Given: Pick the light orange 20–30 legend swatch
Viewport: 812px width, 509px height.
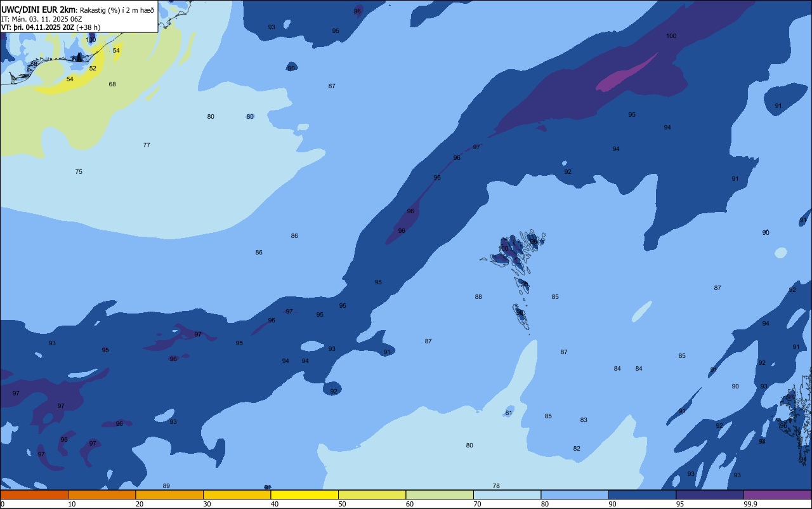Looking at the screenshot, I should click(169, 494).
